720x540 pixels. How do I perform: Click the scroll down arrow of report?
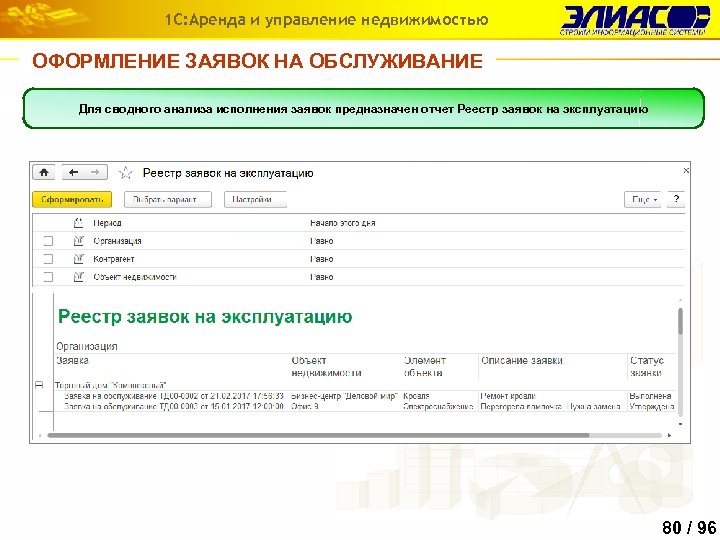pyautogui.click(x=680, y=424)
